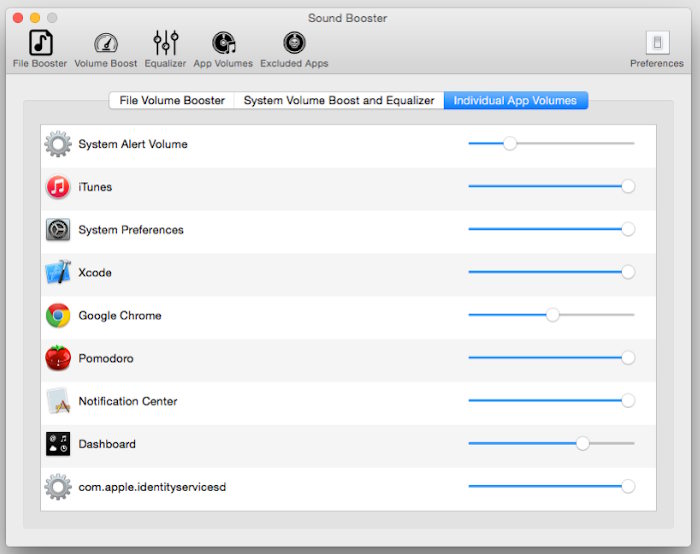This screenshot has height=554, width=700.
Task: Select the System Preferences row label
Action: tap(131, 230)
